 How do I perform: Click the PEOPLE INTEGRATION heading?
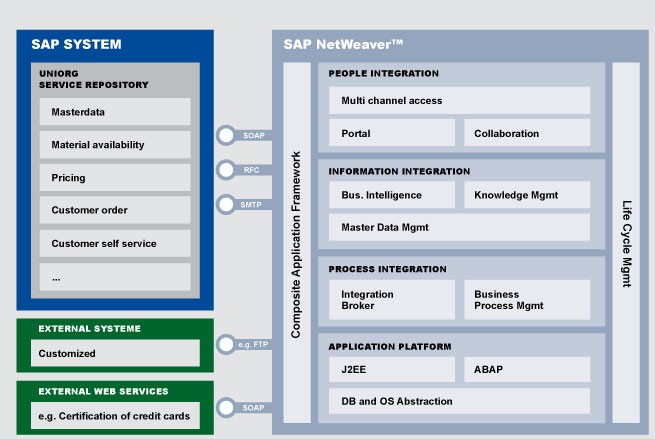coord(383,74)
